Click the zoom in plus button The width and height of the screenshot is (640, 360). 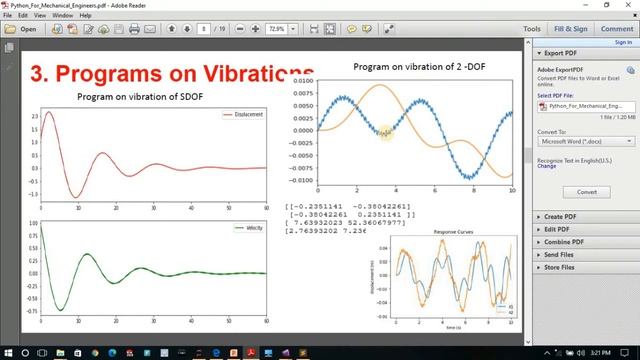tap(256, 29)
